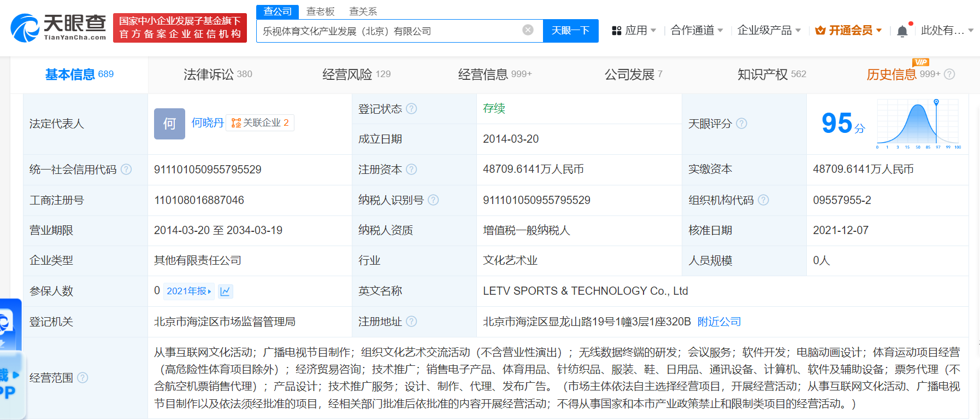The image size is (980, 420).
Task: Click the help icon next to 历史信息
Action: tap(949, 74)
